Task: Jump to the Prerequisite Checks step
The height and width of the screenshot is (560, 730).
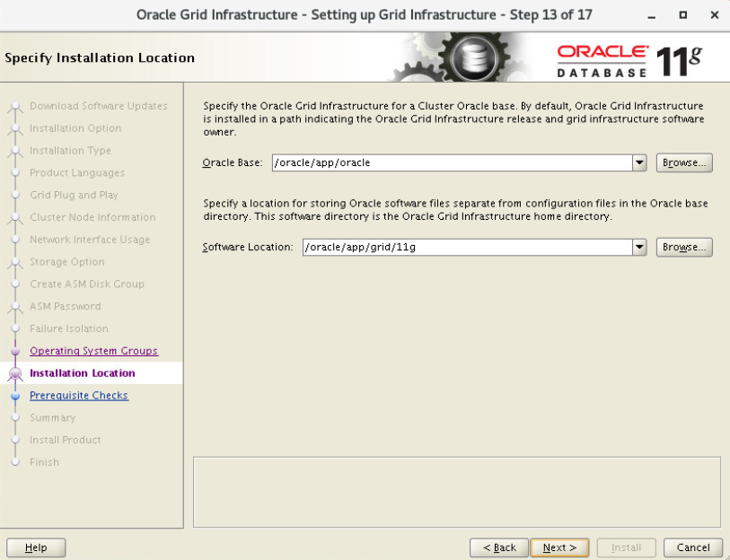Action: point(79,395)
